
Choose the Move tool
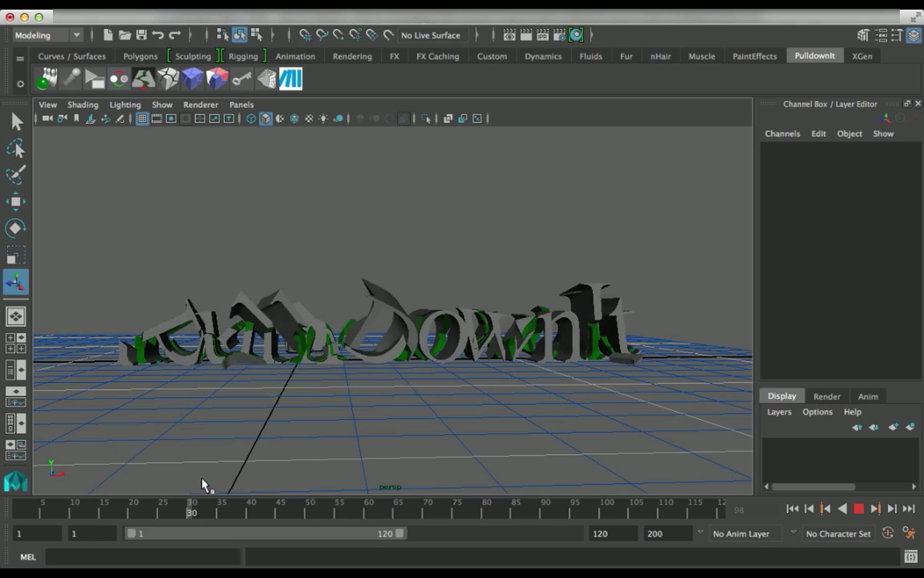point(15,202)
